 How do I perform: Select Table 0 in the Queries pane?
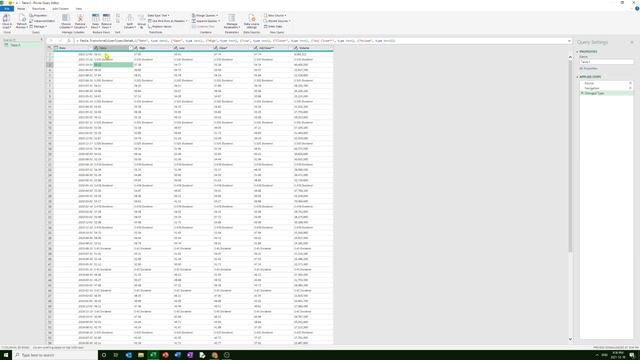pos(16,45)
